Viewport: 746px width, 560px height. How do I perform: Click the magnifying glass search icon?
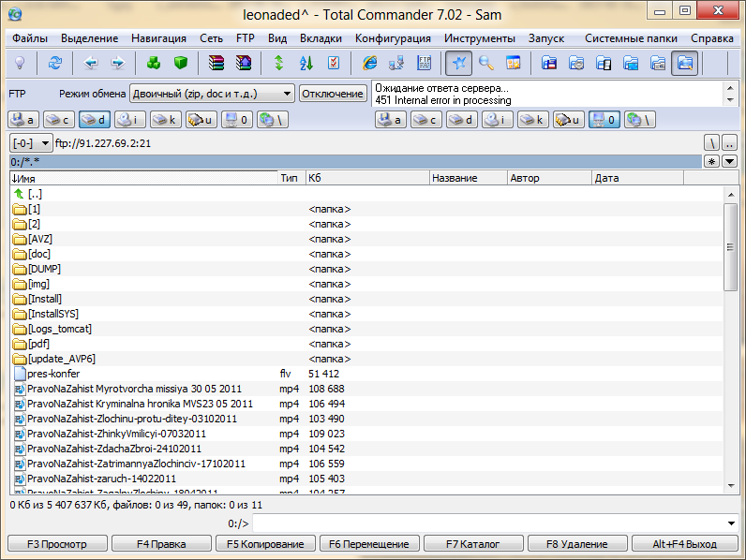tap(485, 63)
